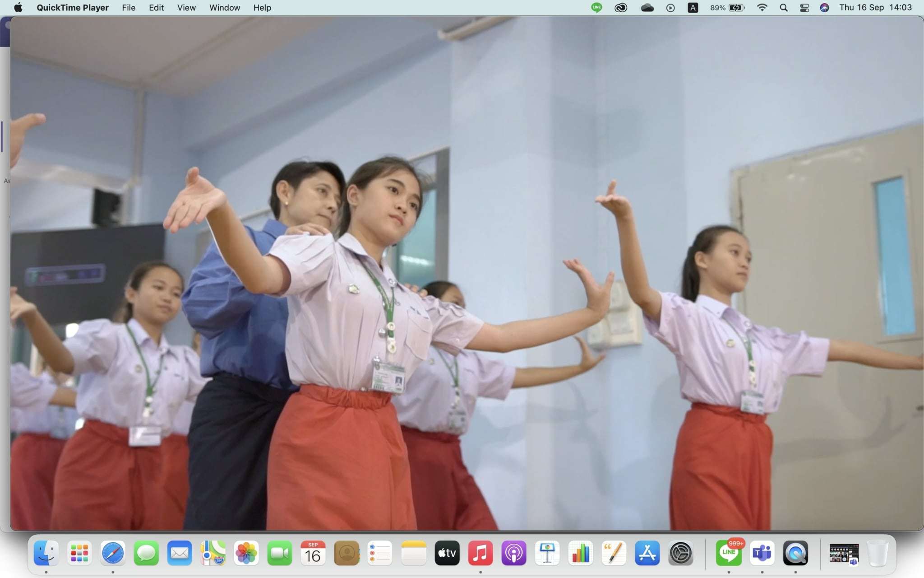Open Creative Cloud menu bar icon
The width and height of the screenshot is (924, 578).
pyautogui.click(x=621, y=8)
